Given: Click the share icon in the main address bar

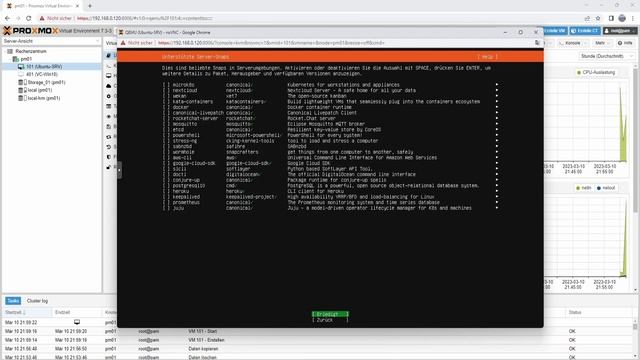Looking at the screenshot, I should pyautogui.click(x=587, y=18).
